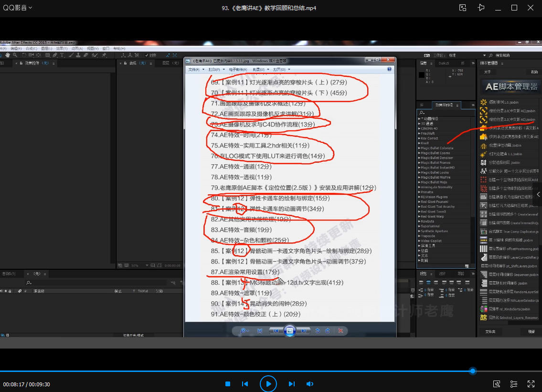Click the photo viewer zoom magnifier icon
542x392 pixels.
click(x=244, y=330)
